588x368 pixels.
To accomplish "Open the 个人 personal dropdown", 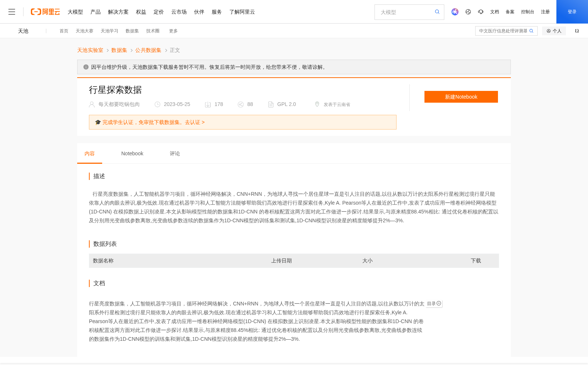I will 554,31.
